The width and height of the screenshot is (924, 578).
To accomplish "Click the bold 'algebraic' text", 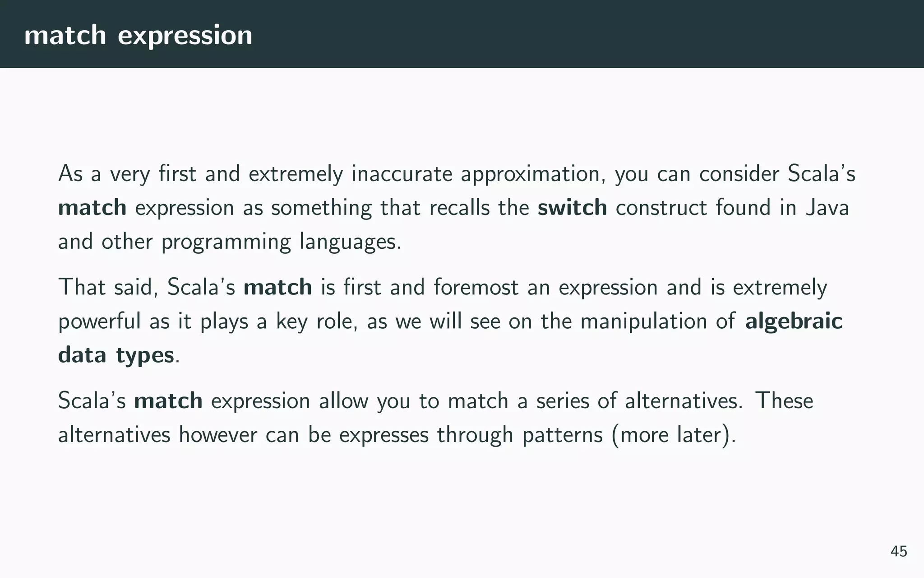I will click(794, 321).
